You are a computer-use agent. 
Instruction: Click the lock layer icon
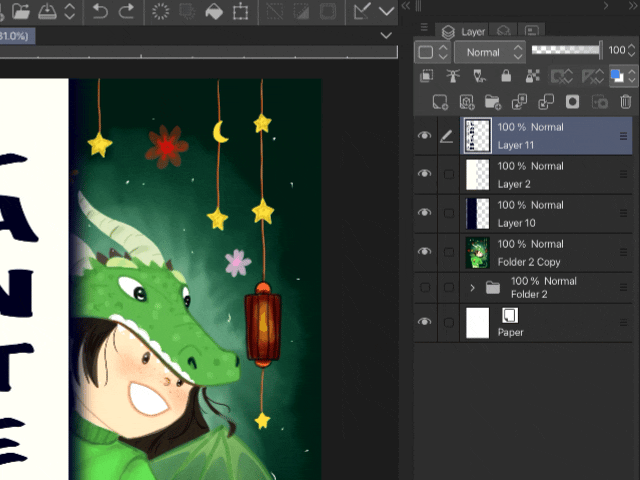[506, 76]
